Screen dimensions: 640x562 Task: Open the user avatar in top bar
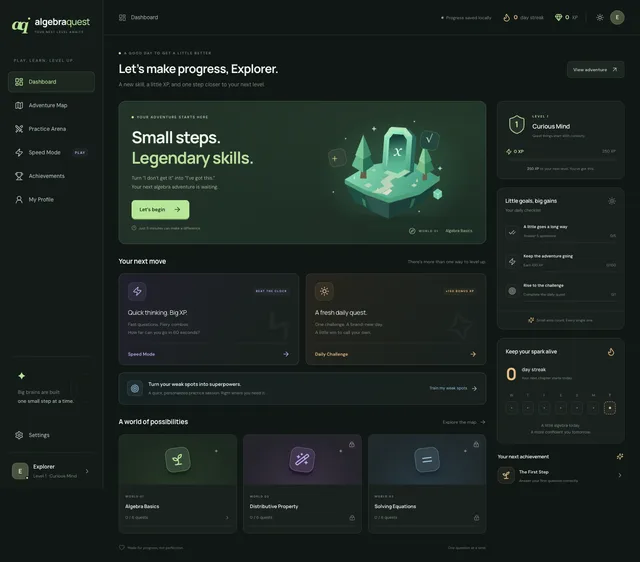coord(617,18)
